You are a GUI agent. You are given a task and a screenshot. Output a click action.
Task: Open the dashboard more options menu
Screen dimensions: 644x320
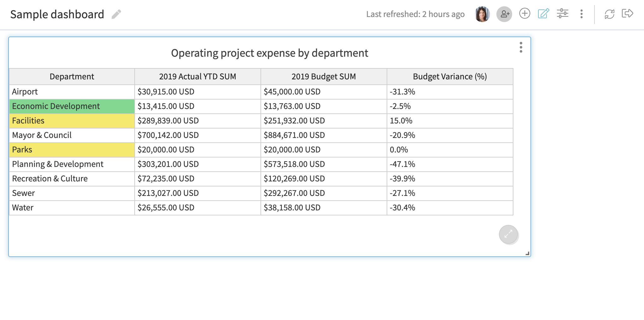tap(582, 14)
